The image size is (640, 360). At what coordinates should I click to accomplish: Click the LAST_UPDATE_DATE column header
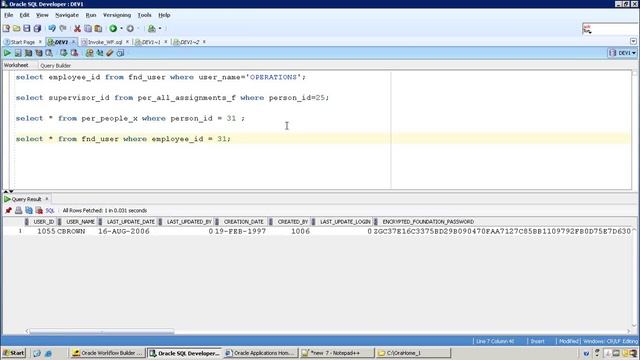pyautogui.click(x=131, y=222)
